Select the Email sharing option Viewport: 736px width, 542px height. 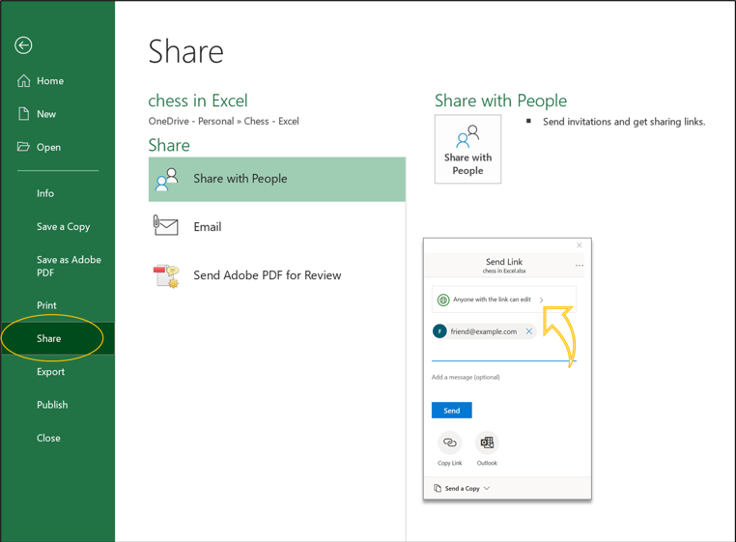click(x=277, y=227)
